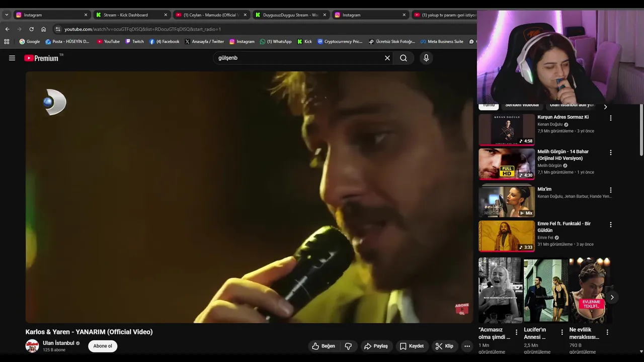
Task: View site information icon in address bar
Action: pyautogui.click(x=58, y=29)
